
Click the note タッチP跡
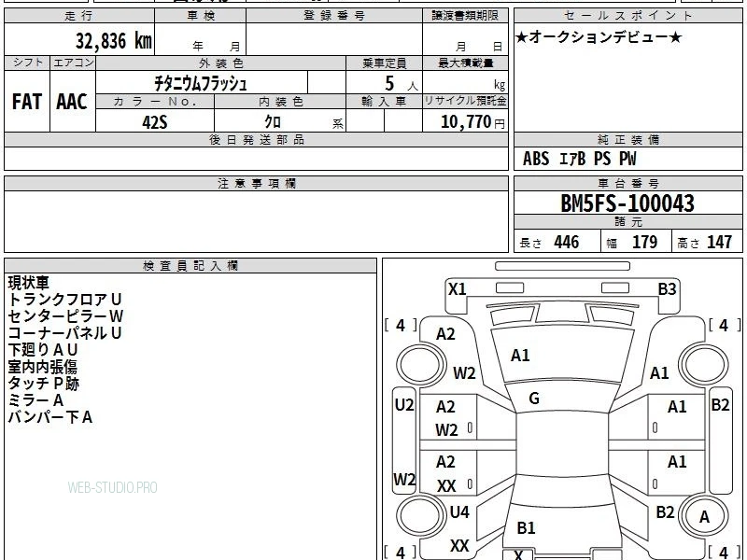[43, 384]
